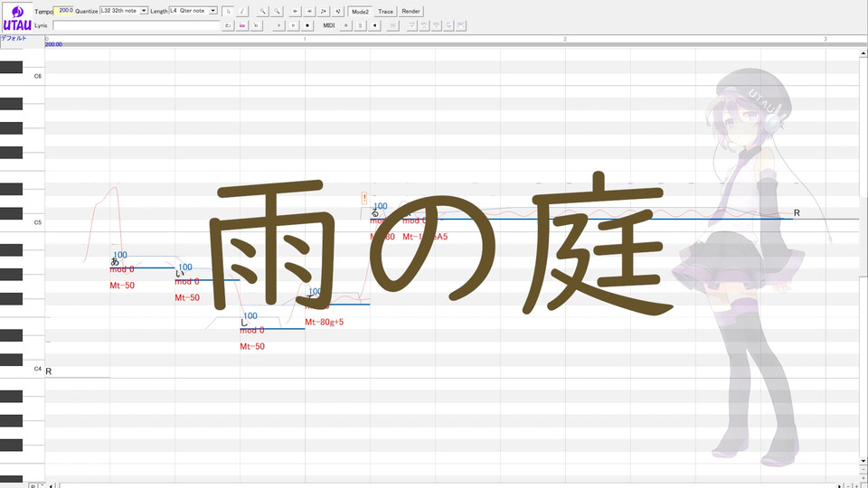The image size is (868, 488).
Task: Click the デフォルト label
Action: click(x=14, y=38)
